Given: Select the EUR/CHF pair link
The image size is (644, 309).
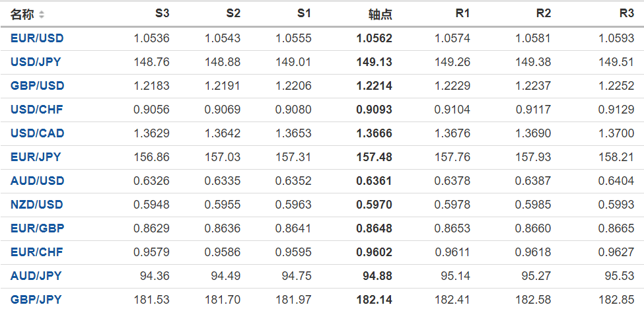Looking at the screenshot, I should [x=37, y=252].
